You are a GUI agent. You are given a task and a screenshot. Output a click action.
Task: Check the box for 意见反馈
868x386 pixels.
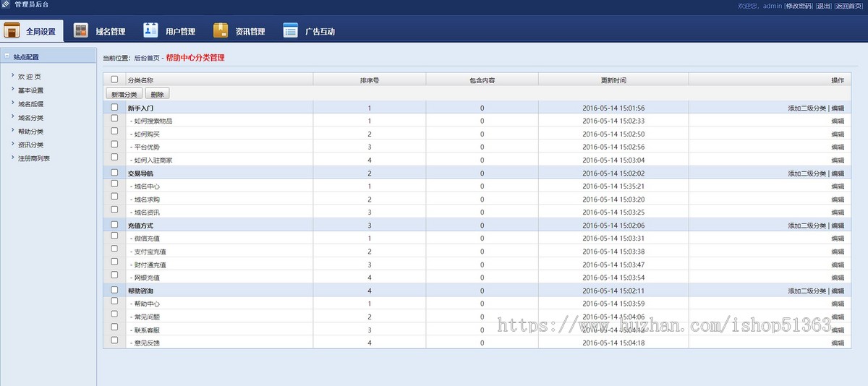click(114, 340)
